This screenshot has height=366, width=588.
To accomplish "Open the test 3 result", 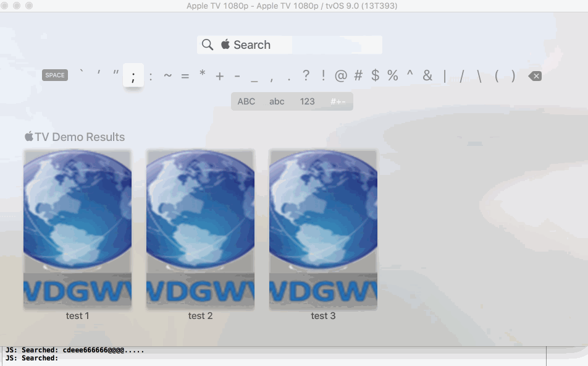I will (323, 229).
